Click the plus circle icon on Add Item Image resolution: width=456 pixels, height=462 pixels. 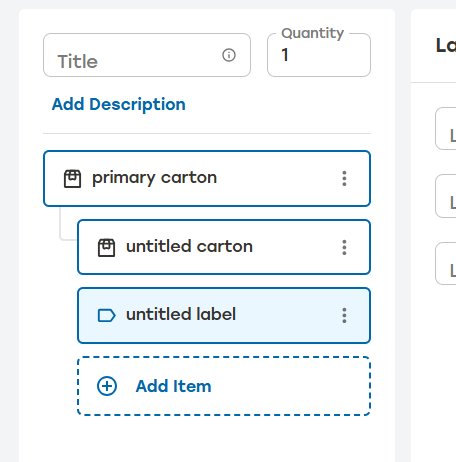107,386
